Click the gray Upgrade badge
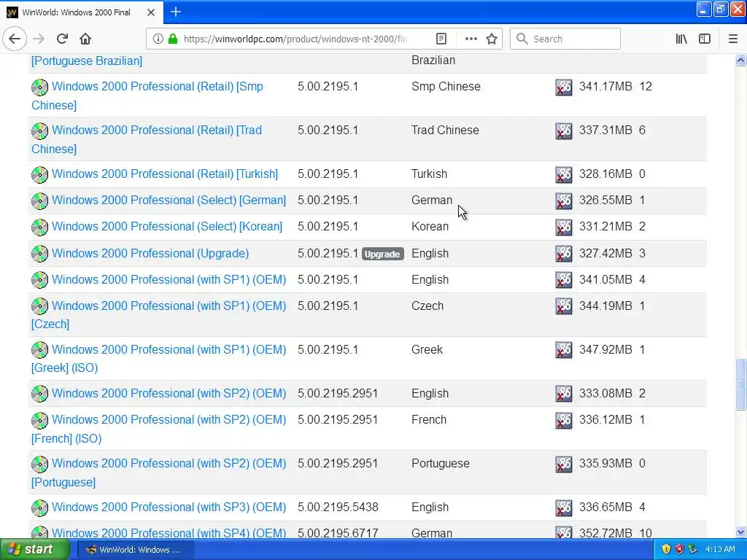This screenshot has width=747, height=560. (x=382, y=254)
